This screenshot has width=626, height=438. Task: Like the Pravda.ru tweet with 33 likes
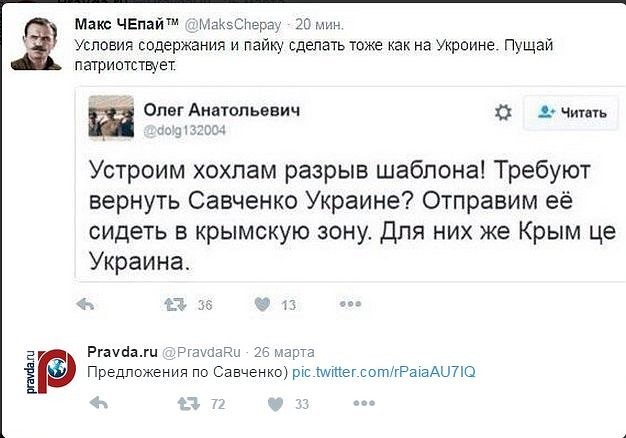[273, 403]
